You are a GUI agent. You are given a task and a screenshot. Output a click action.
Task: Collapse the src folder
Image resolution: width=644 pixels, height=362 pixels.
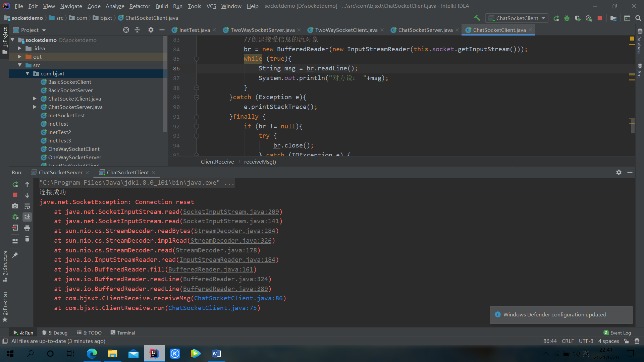click(x=20, y=65)
